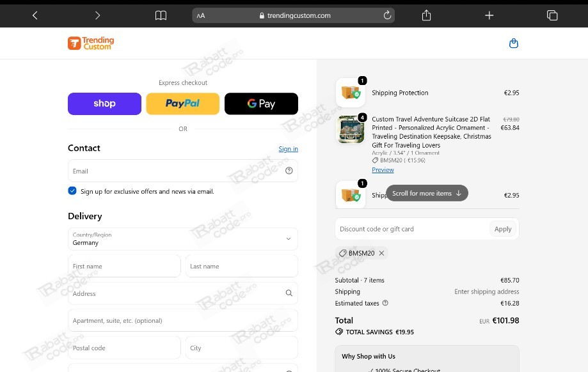Choose PayPal express checkout

point(182,104)
